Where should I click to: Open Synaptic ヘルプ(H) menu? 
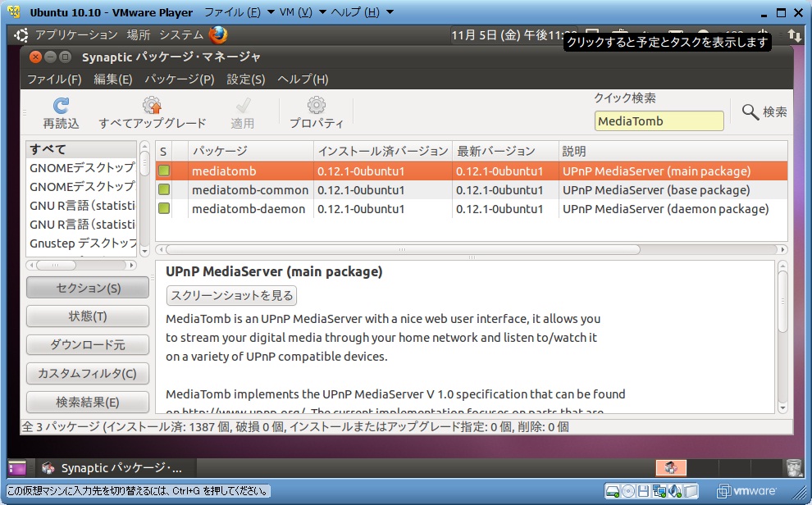[x=303, y=80]
